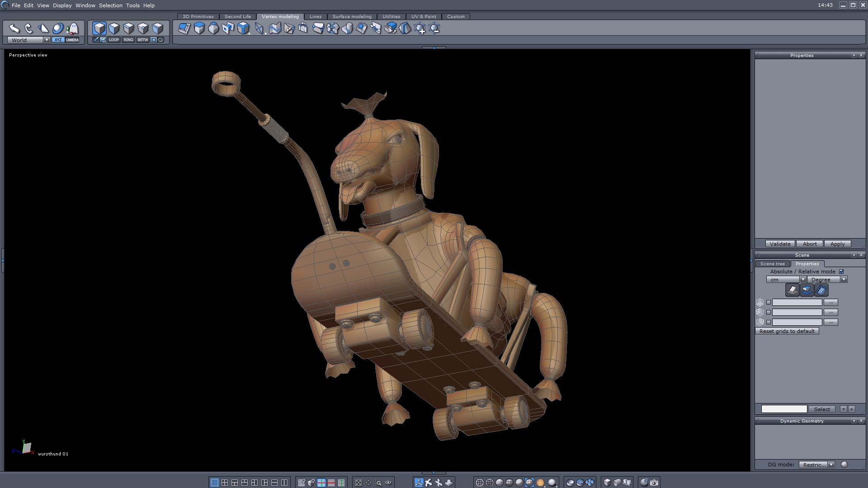Open the Selection menu
The height and width of the screenshot is (488, 868).
point(110,5)
